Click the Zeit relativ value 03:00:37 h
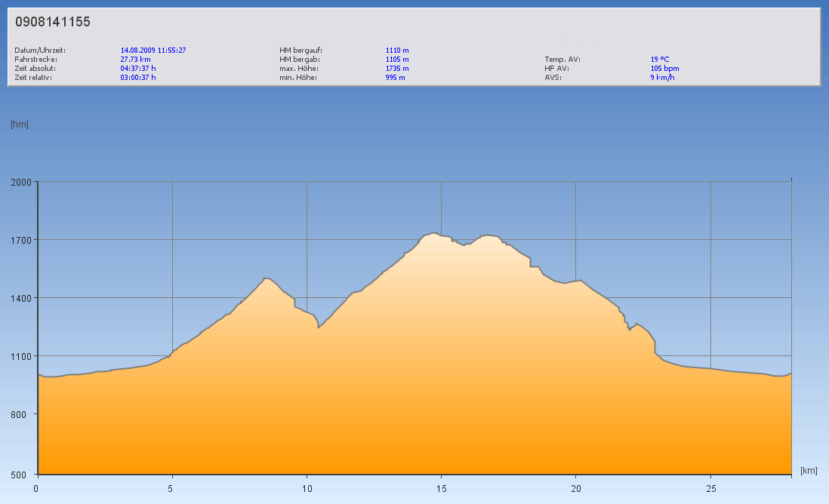 point(138,78)
